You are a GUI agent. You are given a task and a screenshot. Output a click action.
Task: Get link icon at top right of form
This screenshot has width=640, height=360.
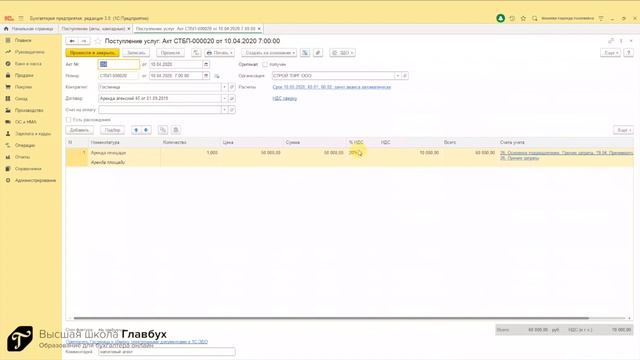(611, 41)
